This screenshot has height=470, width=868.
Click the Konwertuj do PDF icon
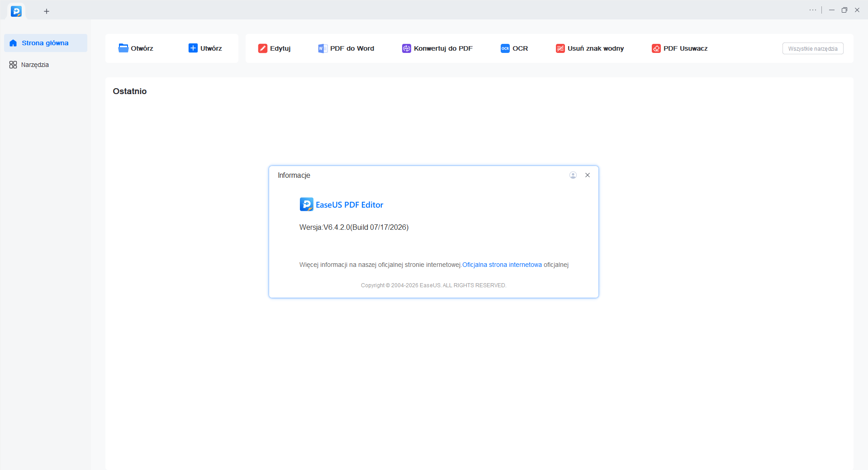(x=407, y=48)
